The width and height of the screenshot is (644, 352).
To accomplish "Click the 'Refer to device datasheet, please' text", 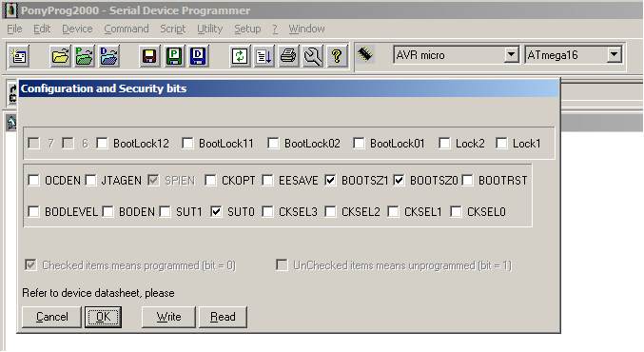I will [98, 293].
